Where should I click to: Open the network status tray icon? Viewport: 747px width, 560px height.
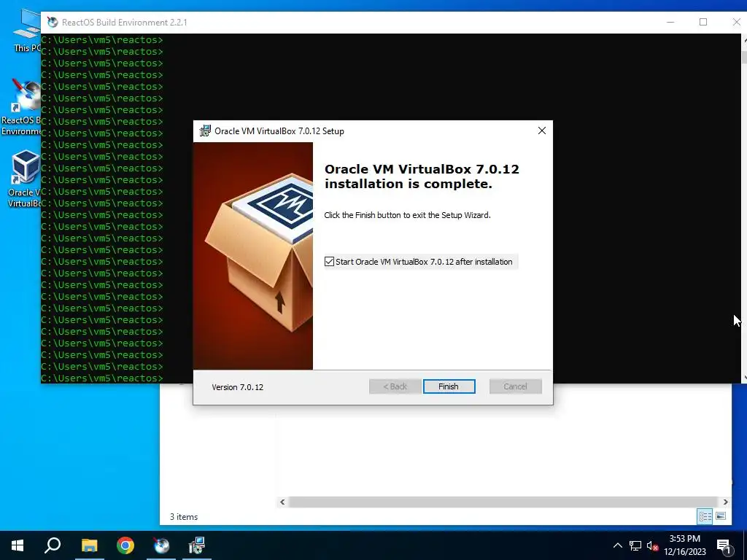coord(635,545)
